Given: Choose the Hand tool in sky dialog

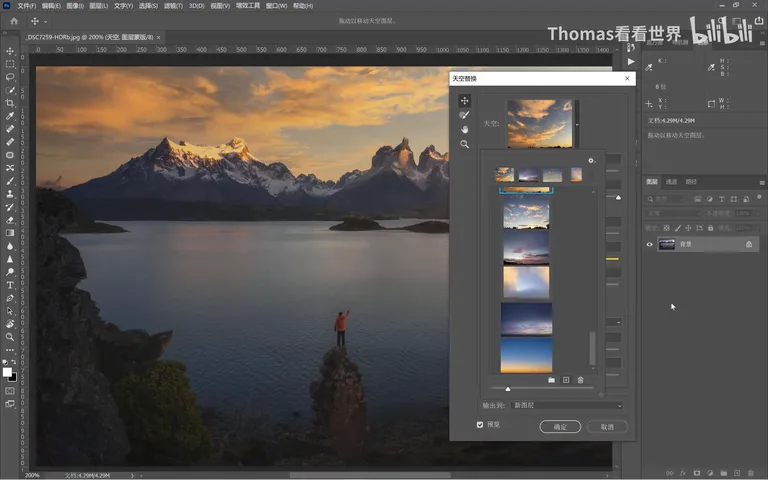Looking at the screenshot, I should coord(464,129).
